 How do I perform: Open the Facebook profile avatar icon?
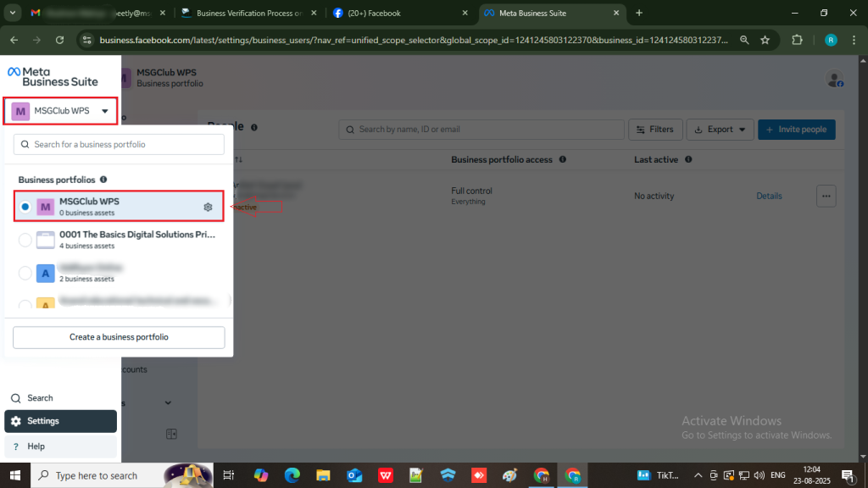point(834,79)
